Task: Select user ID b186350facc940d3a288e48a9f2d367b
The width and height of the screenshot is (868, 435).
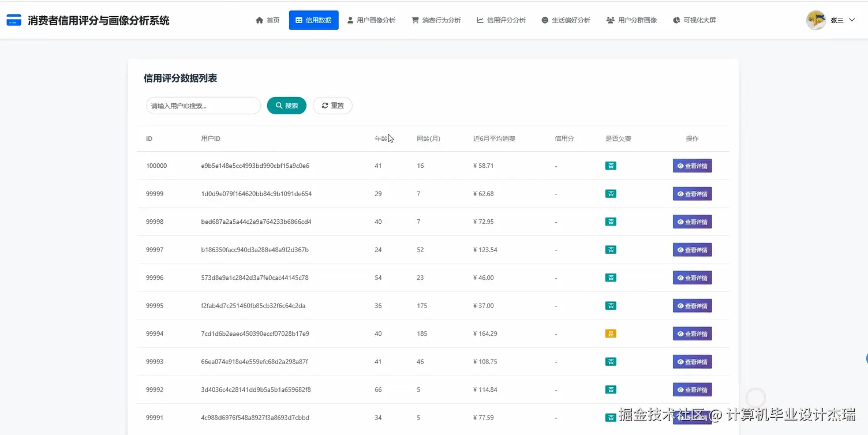Action: point(255,250)
